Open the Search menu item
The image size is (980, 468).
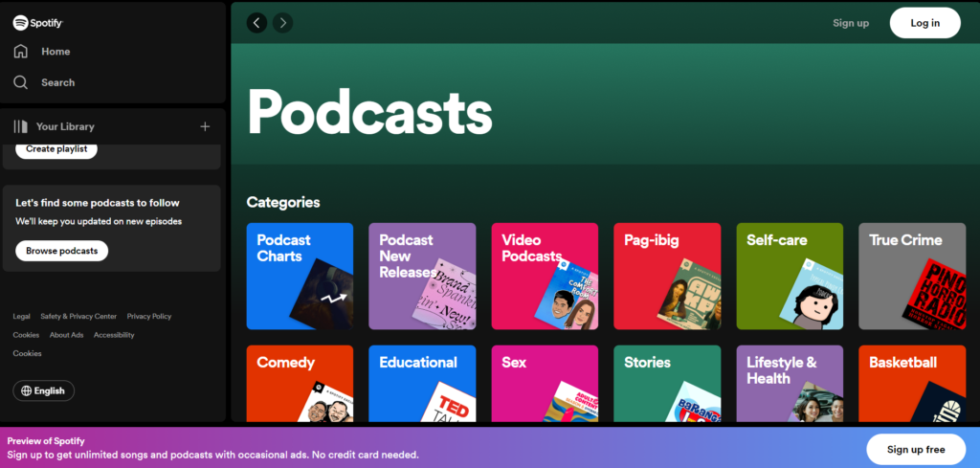pyautogui.click(x=58, y=82)
